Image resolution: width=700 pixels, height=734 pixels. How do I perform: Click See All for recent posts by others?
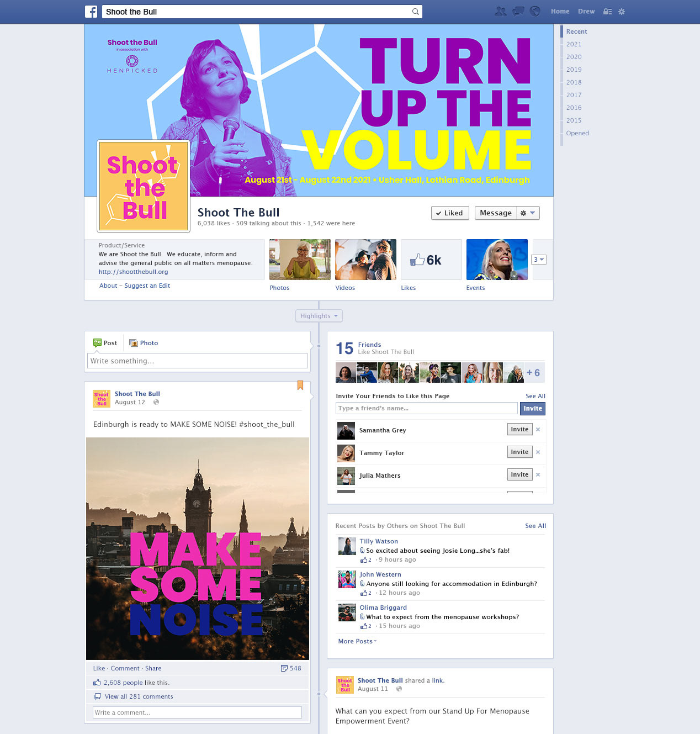[x=535, y=526]
